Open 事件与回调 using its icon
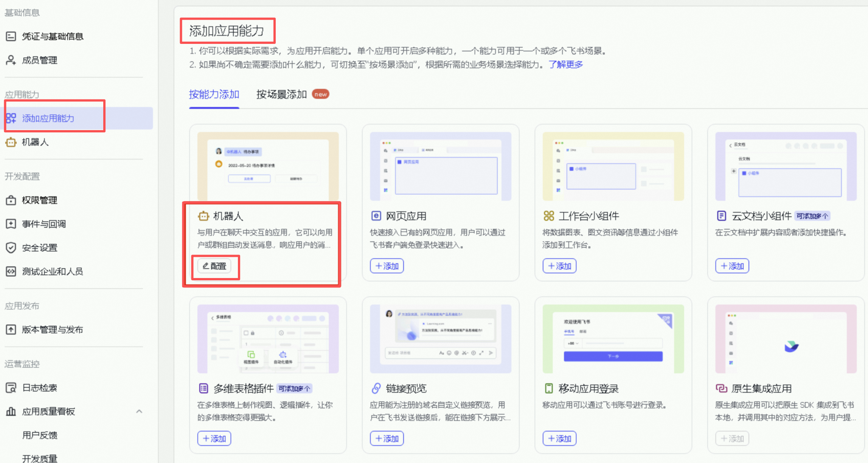 pos(11,224)
